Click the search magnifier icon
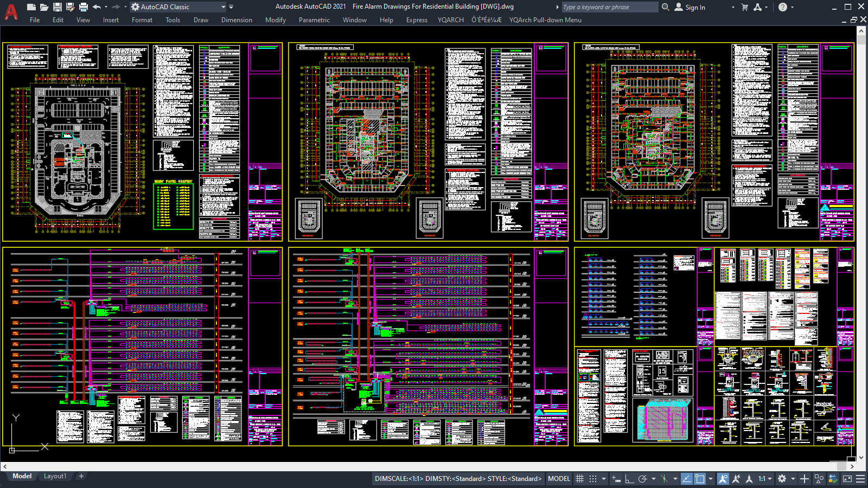Screen dimensions: 868x488 pyautogui.click(x=665, y=7)
